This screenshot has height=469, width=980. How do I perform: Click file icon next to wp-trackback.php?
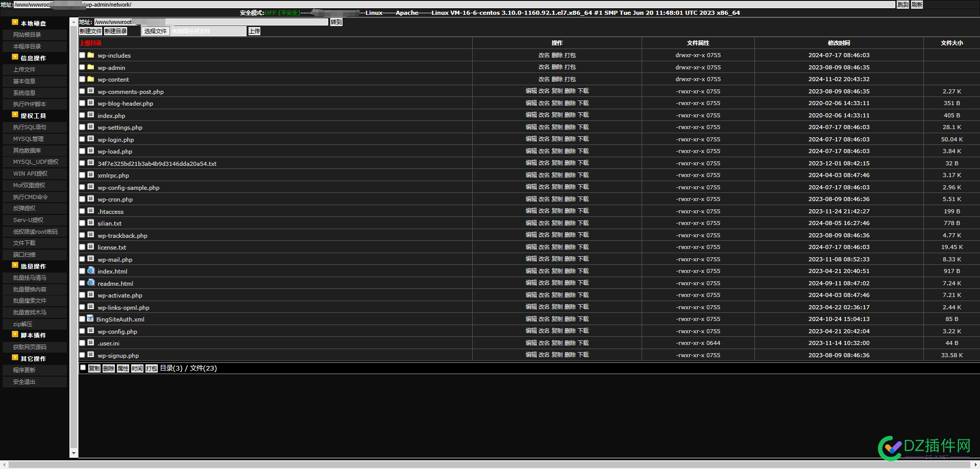[91, 235]
